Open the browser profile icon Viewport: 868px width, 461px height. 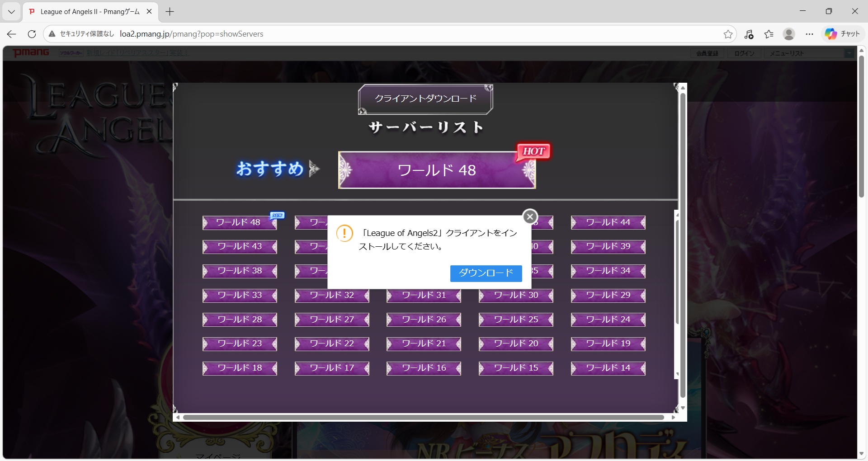[x=789, y=34]
